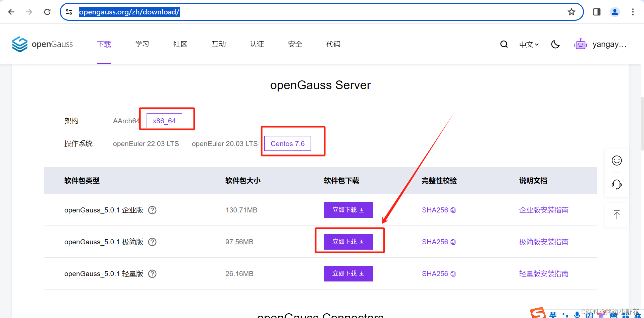Screen dimensions: 644x318
Task: Open the browser side panel
Action: click(x=597, y=12)
